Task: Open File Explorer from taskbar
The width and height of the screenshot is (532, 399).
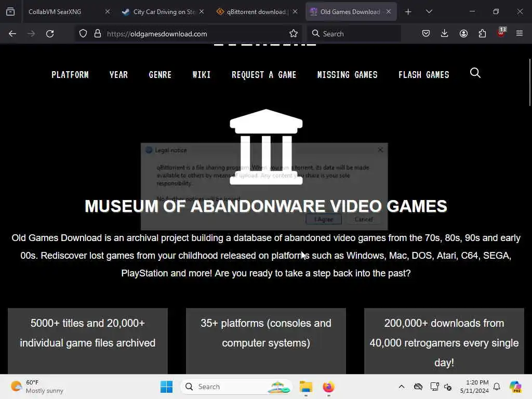Action: click(x=305, y=387)
